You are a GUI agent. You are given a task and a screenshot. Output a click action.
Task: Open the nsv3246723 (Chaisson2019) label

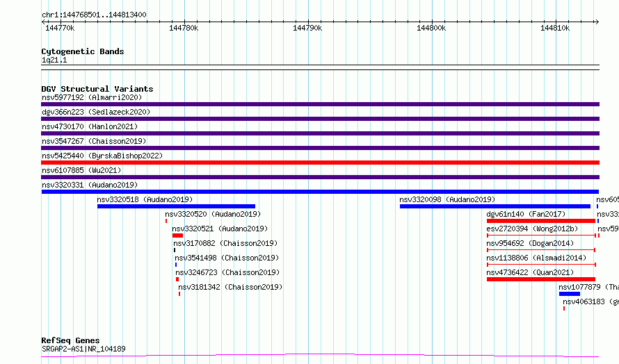[227, 272]
